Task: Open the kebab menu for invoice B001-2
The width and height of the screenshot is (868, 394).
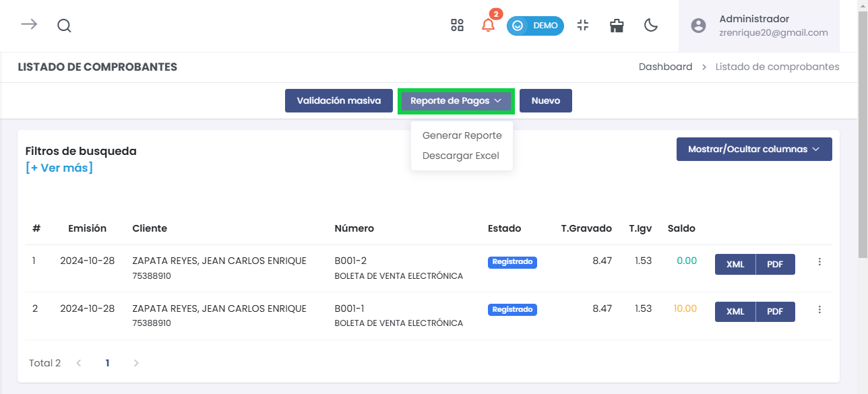Action: click(819, 264)
